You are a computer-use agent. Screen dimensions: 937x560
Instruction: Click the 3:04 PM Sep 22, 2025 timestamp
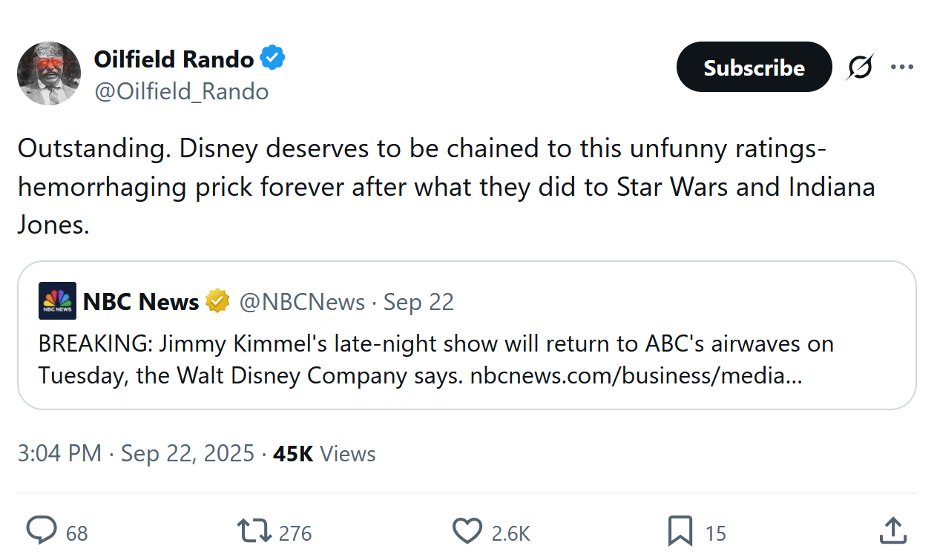pyautogui.click(x=136, y=453)
